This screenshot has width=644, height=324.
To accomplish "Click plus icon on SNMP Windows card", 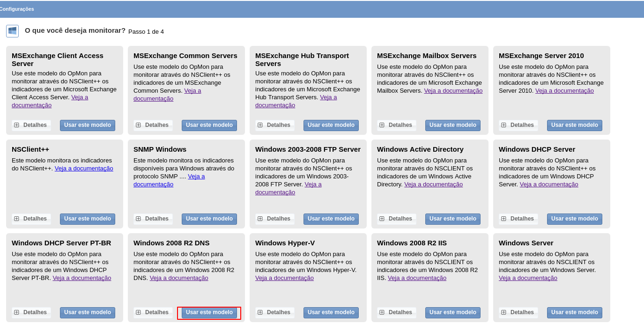I will click(138, 219).
